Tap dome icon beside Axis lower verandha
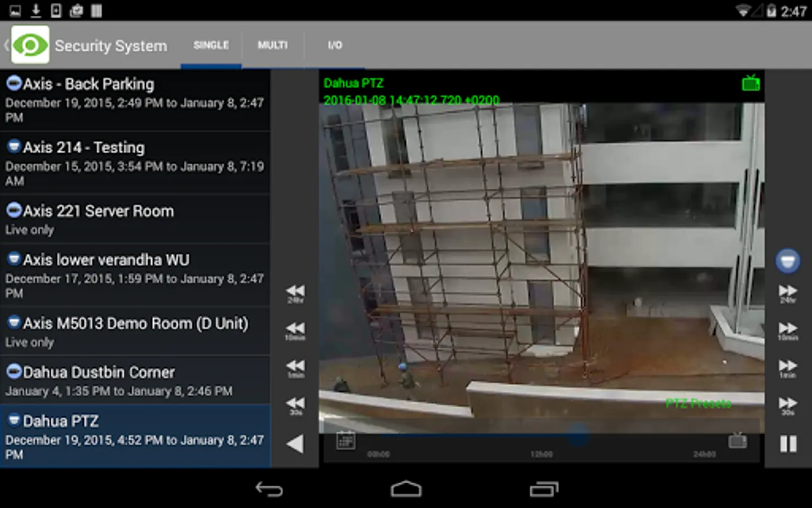 click(x=14, y=259)
